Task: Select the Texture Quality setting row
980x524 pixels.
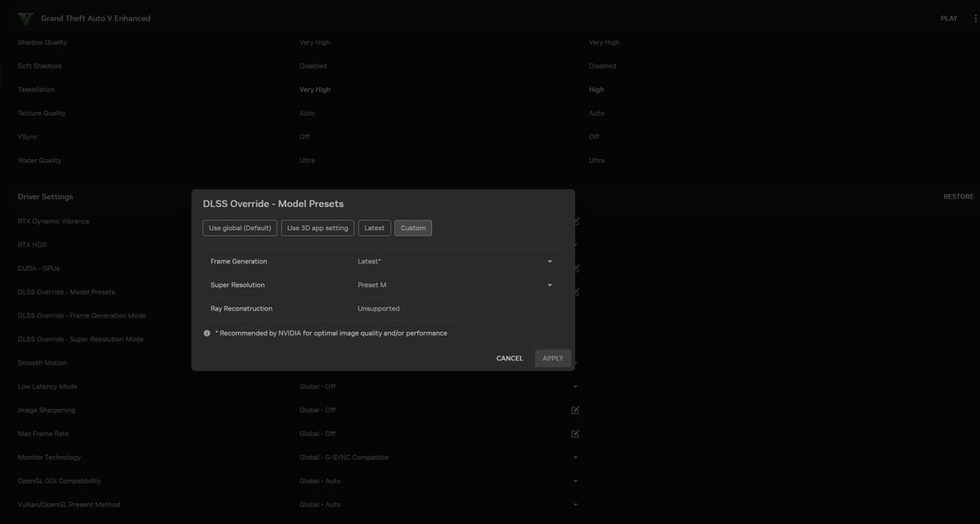Action: (490, 113)
